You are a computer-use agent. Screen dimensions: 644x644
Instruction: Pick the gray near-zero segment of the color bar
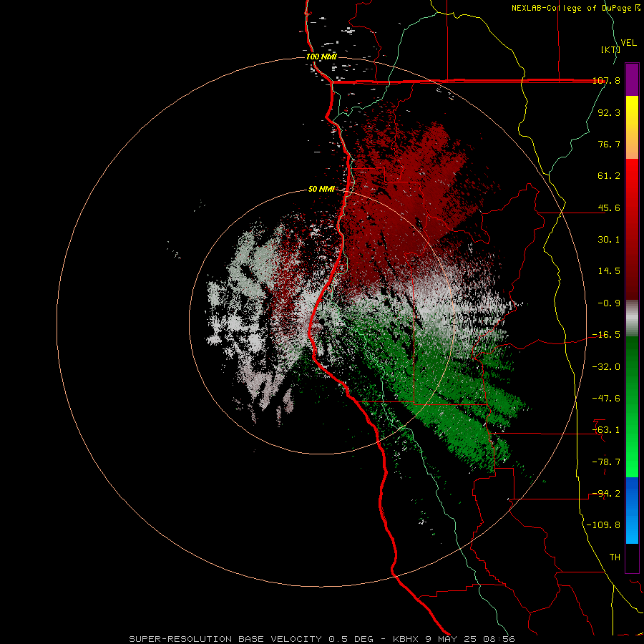click(632, 318)
